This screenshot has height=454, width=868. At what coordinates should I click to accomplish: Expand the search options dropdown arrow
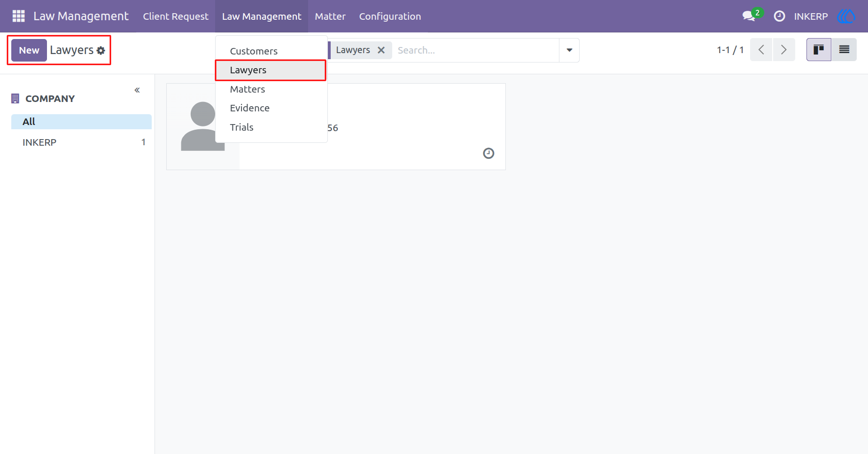pos(569,50)
